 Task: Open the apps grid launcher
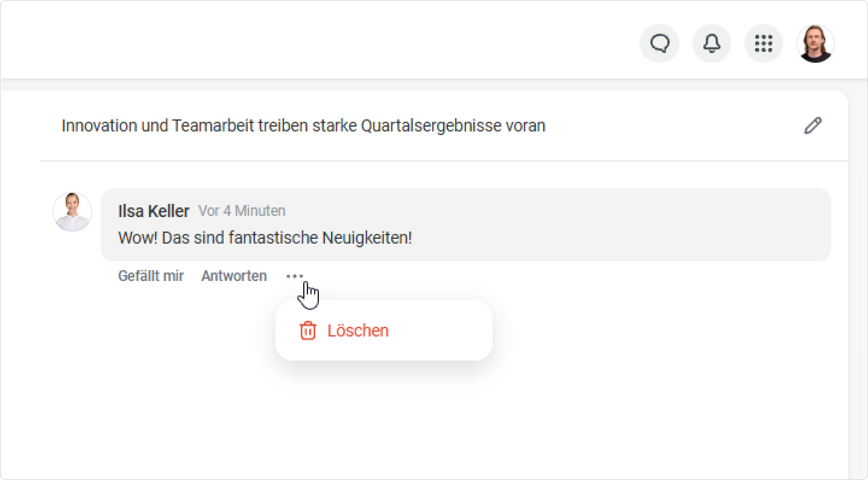pyautogui.click(x=763, y=43)
